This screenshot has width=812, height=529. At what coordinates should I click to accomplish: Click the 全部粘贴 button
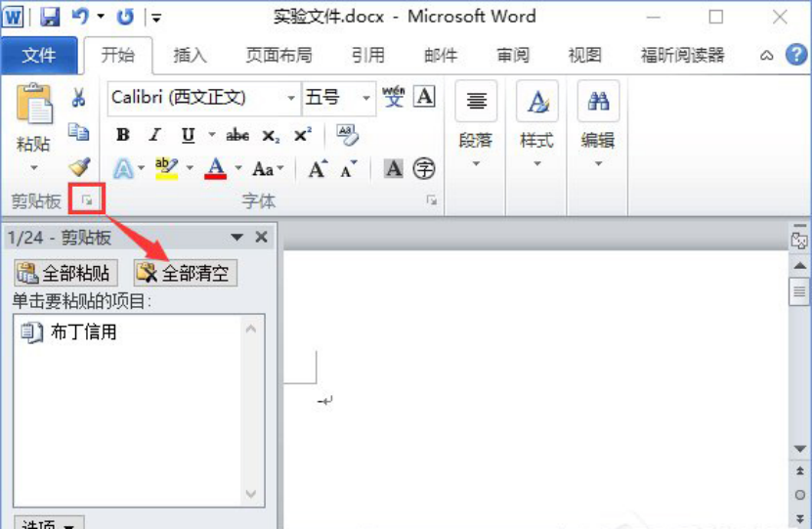coord(64,273)
